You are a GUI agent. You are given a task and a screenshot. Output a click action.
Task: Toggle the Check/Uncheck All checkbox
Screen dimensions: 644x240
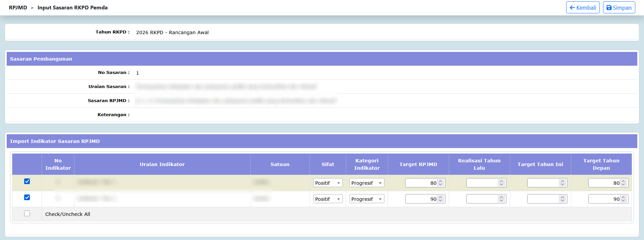tap(27, 214)
